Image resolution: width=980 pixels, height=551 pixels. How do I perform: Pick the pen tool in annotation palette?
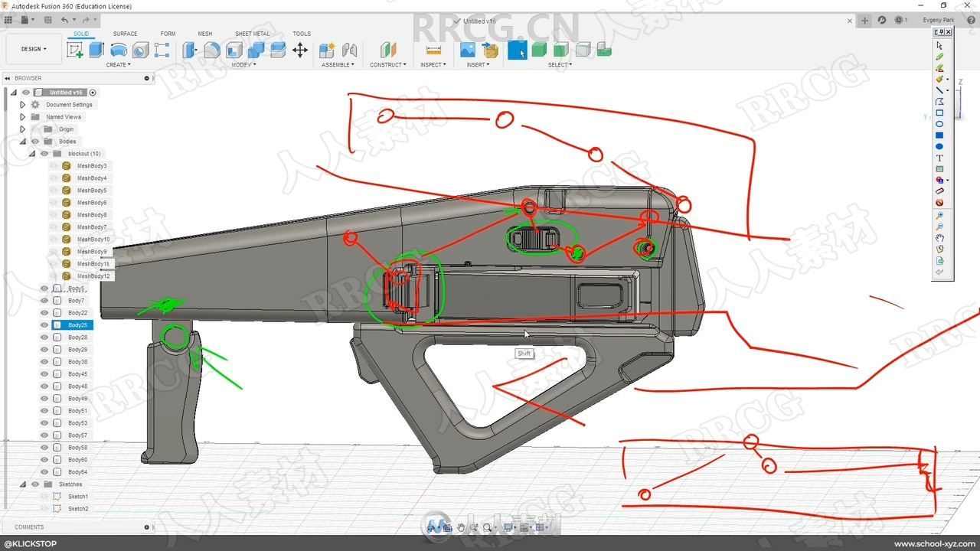939,57
